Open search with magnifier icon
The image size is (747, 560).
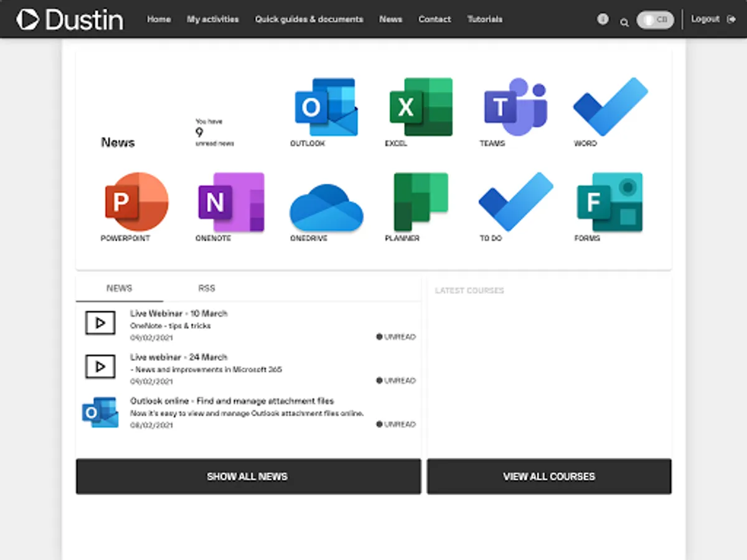[x=624, y=22]
